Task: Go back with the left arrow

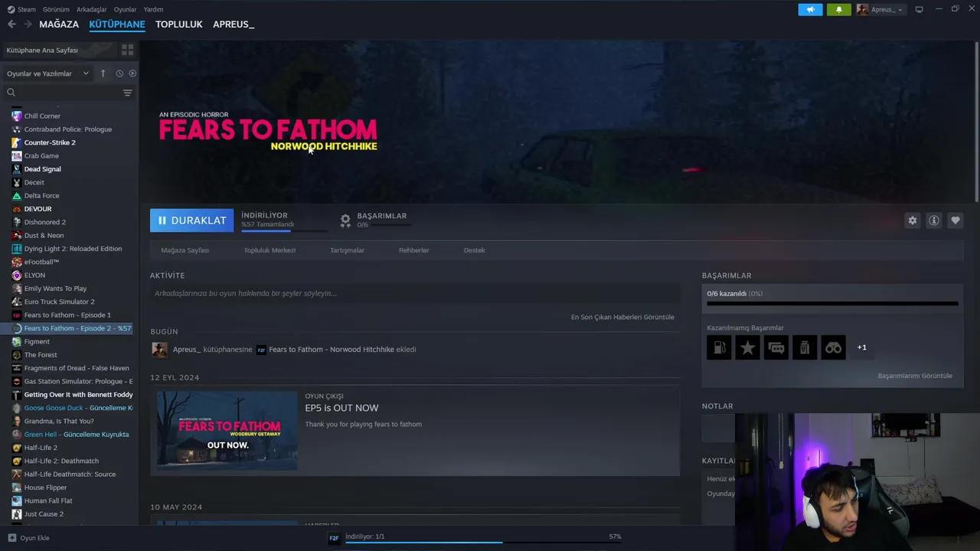Action: (x=11, y=24)
